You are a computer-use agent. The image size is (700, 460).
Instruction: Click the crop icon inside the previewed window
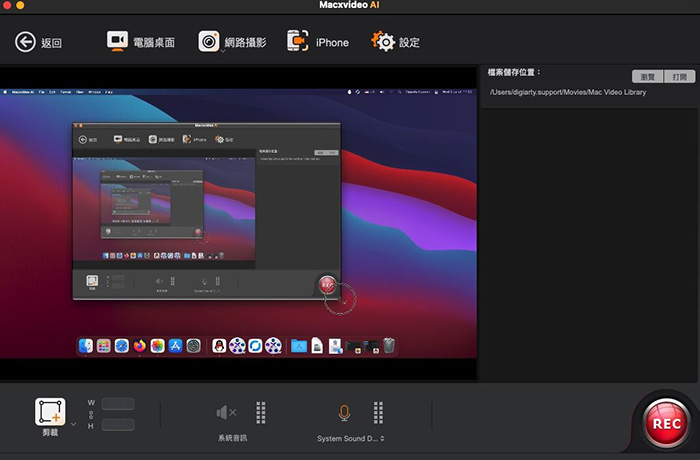pos(92,280)
